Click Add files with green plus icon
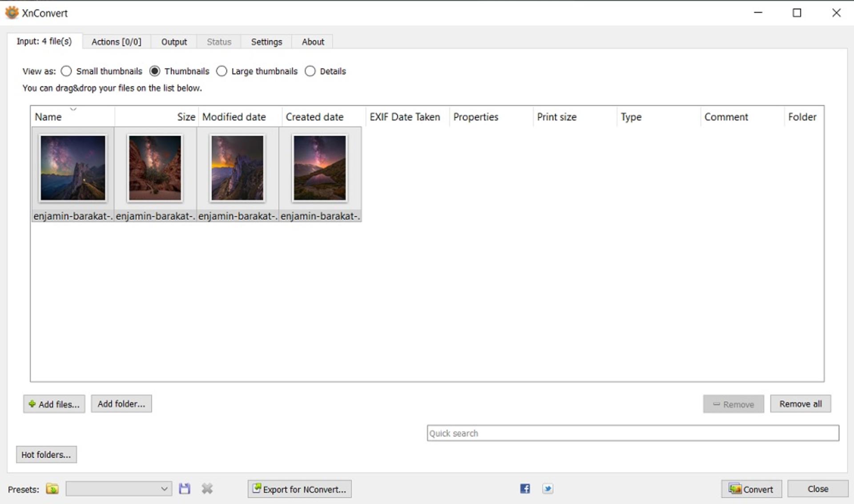 pos(54,404)
